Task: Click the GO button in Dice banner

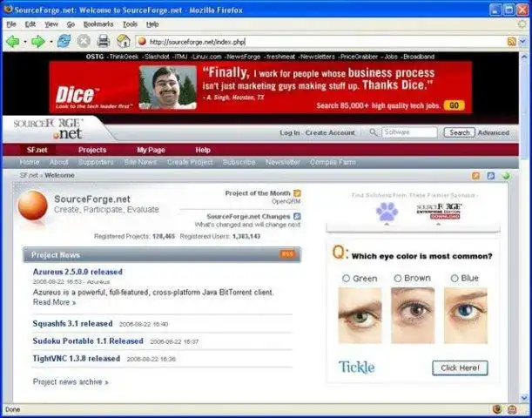Action: tap(454, 105)
